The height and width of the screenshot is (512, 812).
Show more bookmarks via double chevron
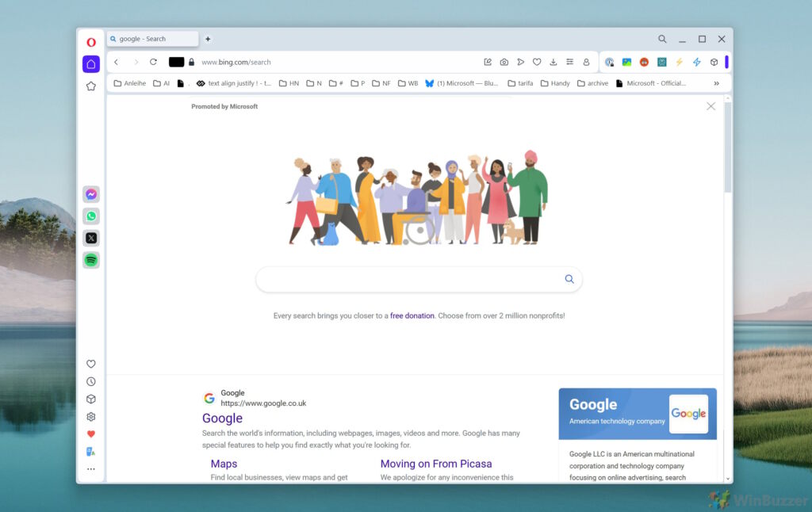click(717, 83)
